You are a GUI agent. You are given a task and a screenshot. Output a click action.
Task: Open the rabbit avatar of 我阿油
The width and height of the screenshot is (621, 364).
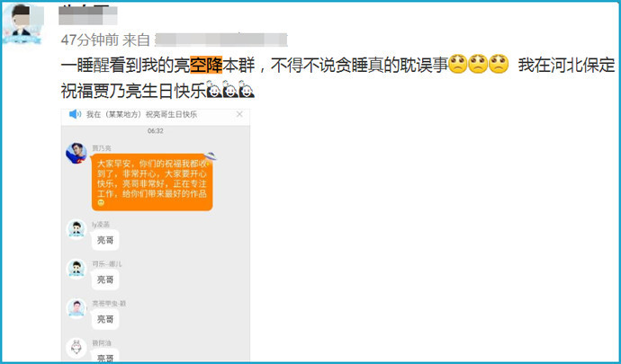tap(76, 348)
